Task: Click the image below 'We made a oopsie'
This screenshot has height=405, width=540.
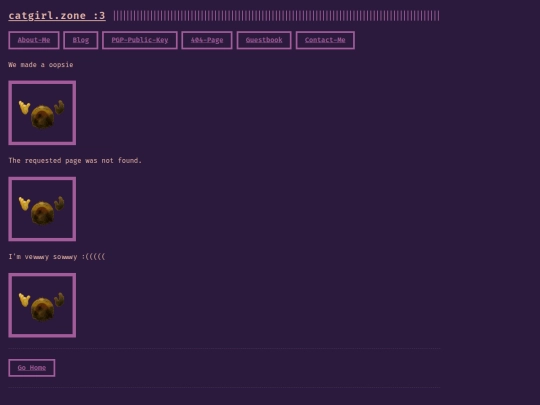Action: [42, 113]
